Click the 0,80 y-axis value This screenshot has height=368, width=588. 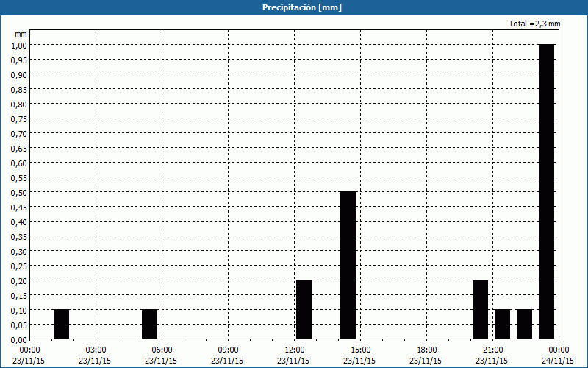pyautogui.click(x=19, y=104)
